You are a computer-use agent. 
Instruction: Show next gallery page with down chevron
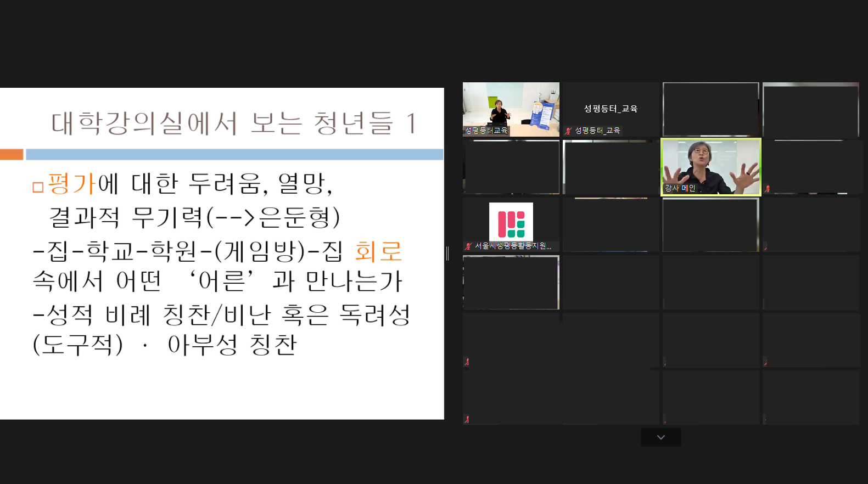click(x=660, y=437)
